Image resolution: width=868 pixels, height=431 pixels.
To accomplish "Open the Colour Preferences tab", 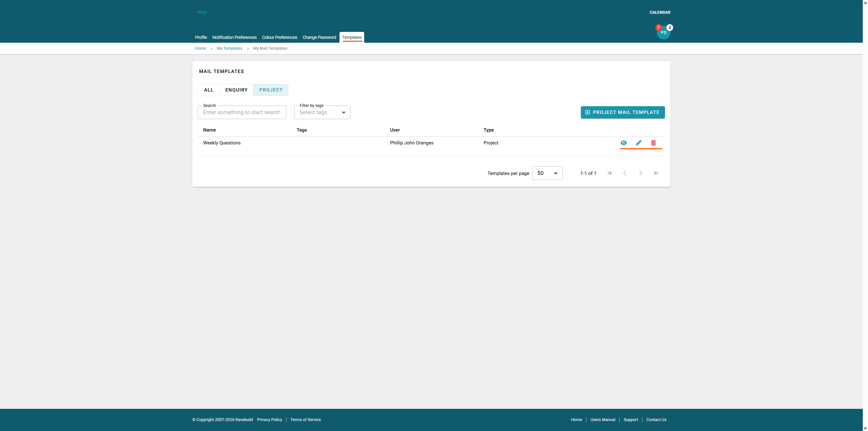I will [x=279, y=38].
